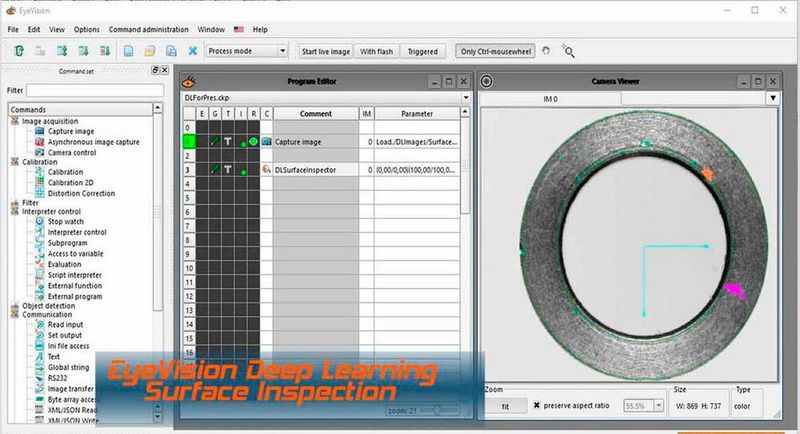Click the open folder toolbar icon

150,51
